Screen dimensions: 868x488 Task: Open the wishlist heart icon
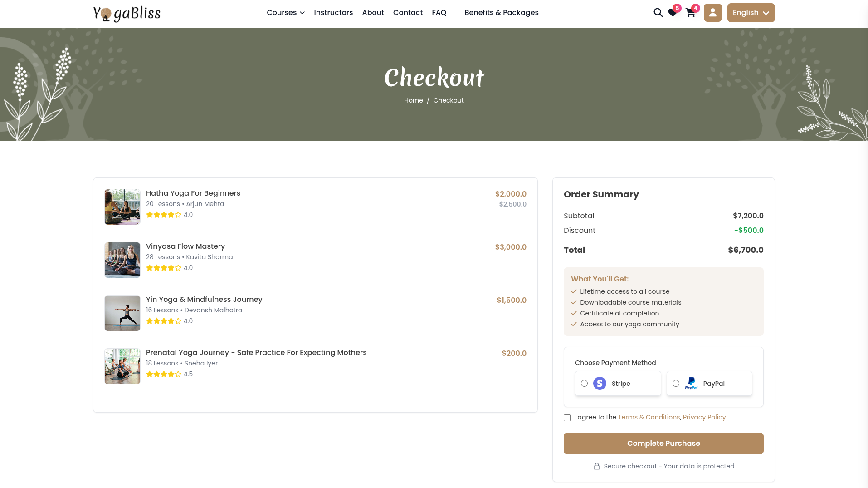point(673,13)
